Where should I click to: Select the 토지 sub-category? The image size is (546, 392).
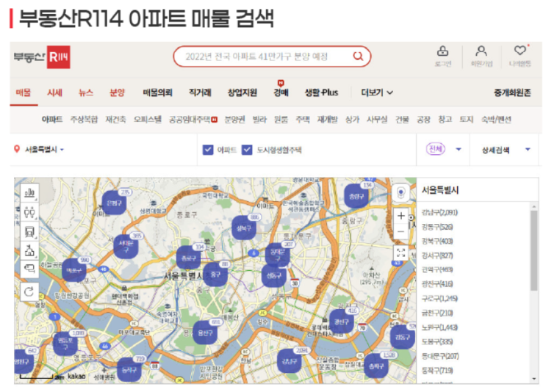tap(466, 120)
